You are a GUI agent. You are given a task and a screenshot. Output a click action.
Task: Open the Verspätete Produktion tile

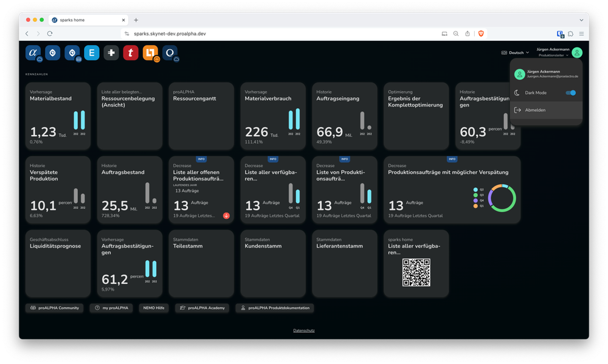coord(58,190)
